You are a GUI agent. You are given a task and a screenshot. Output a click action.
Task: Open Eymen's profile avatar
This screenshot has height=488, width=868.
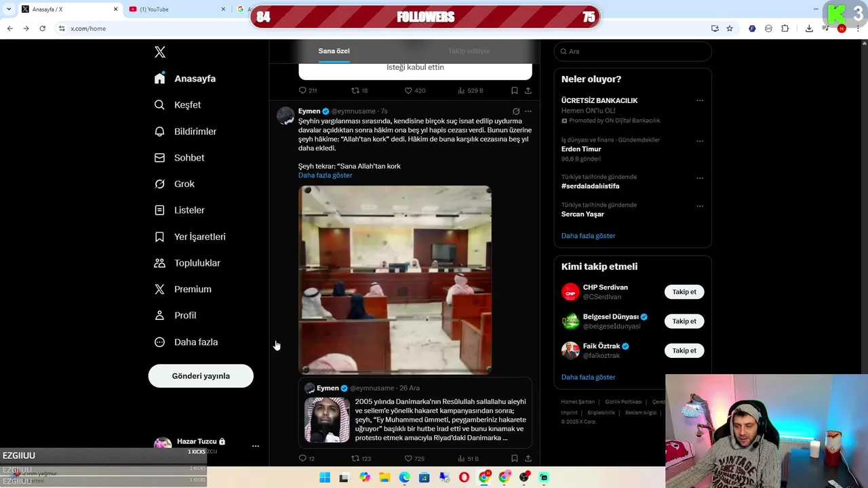[285, 116]
